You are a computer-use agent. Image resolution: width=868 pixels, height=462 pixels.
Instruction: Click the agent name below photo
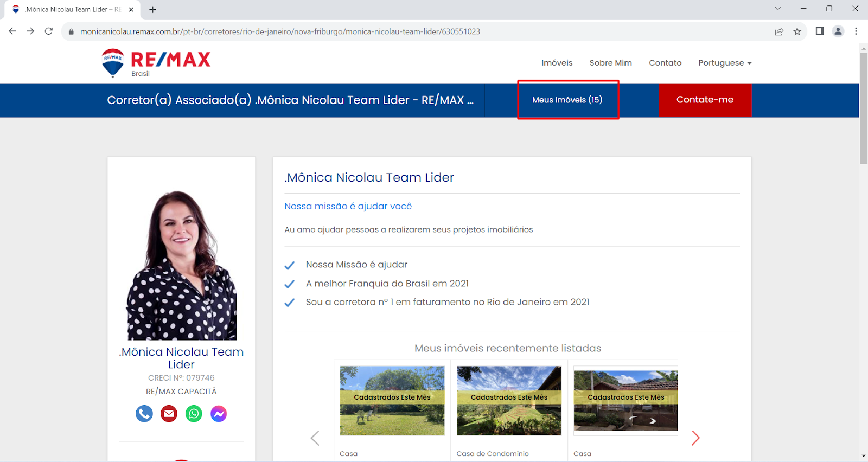181,358
